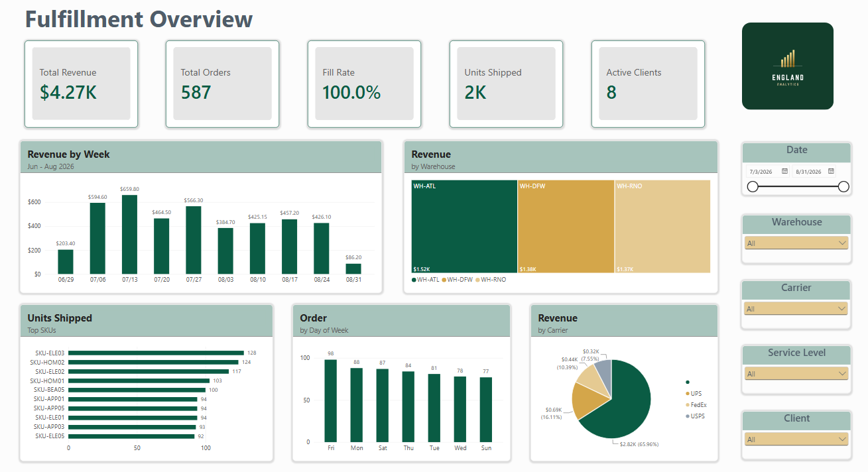Image resolution: width=868 pixels, height=472 pixels.
Task: Open the Warehouse filter dropdown
Action: click(x=796, y=243)
